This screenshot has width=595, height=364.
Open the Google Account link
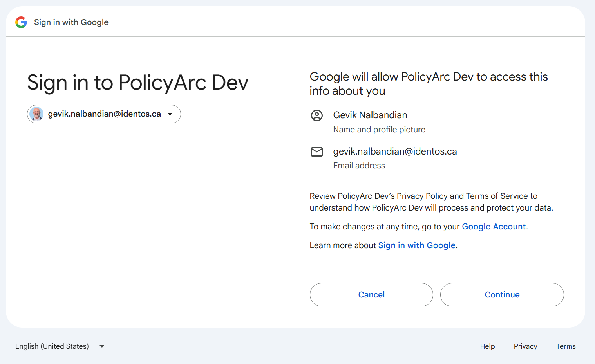494,227
